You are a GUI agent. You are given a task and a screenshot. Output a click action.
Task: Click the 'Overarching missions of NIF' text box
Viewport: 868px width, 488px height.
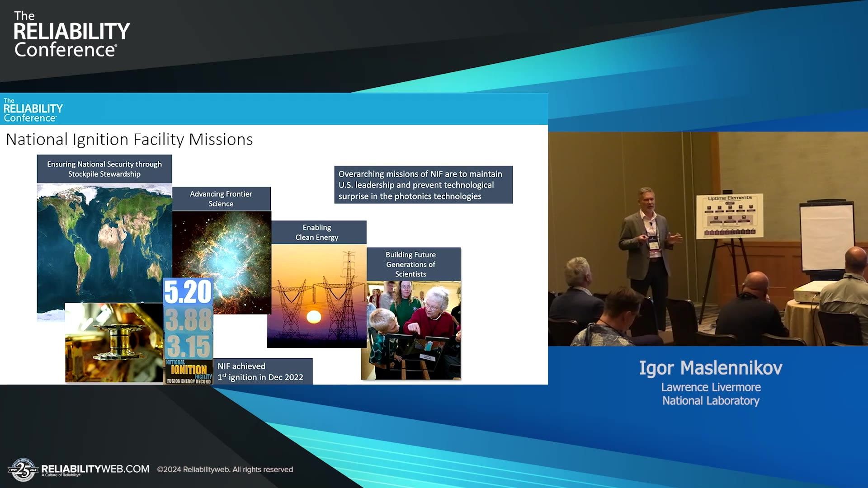423,185
